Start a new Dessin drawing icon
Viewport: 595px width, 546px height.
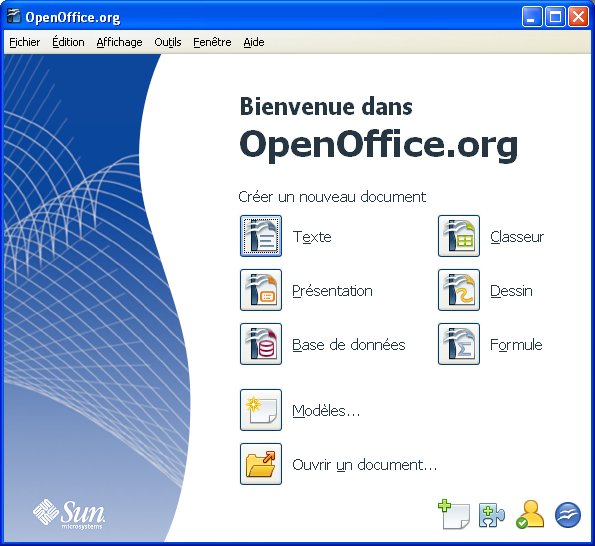pos(459,290)
